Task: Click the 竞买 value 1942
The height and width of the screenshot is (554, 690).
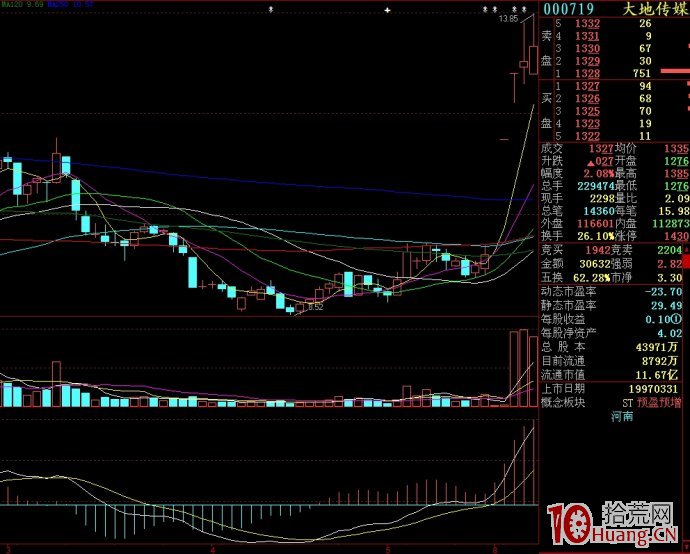Action: click(598, 250)
